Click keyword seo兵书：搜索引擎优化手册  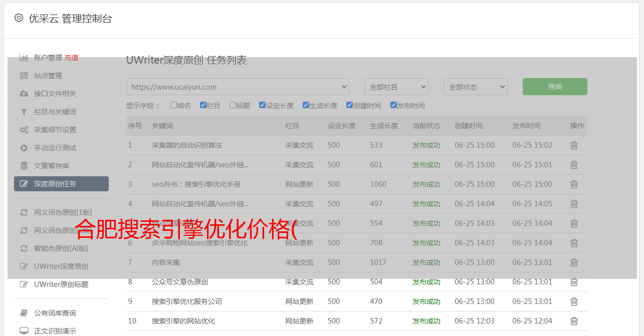point(196,184)
